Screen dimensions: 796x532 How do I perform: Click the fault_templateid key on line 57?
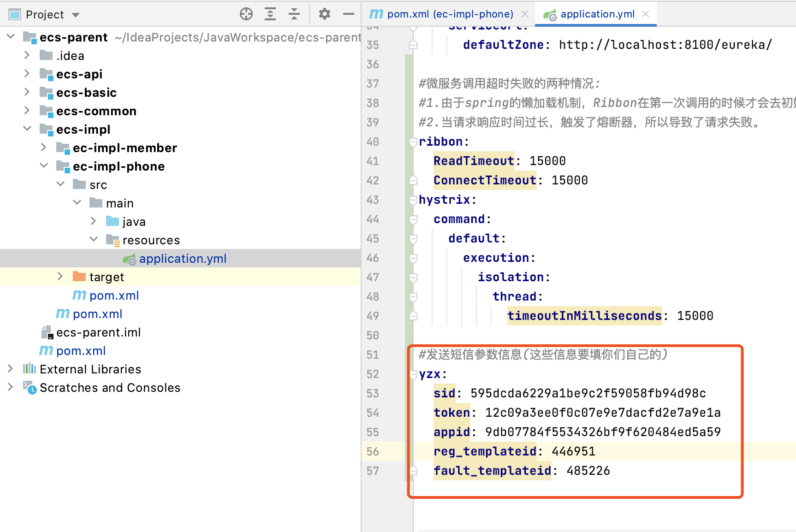click(492, 471)
